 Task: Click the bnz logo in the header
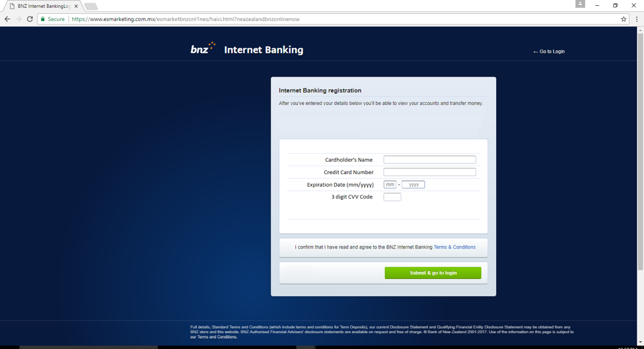coord(203,48)
